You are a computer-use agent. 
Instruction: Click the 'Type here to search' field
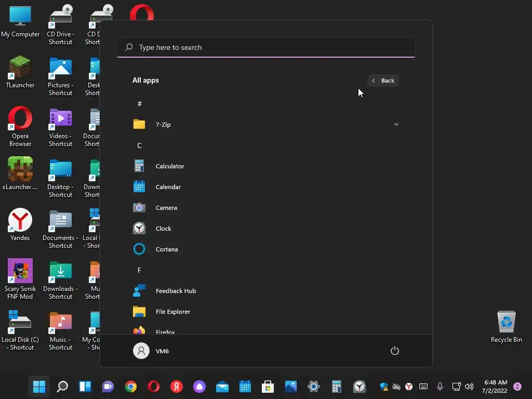click(x=266, y=47)
